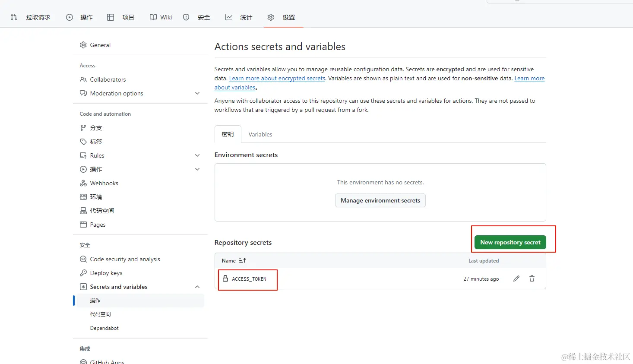Image resolution: width=633 pixels, height=364 pixels.
Task: Click the trash delete icon for ACCESS_TOKEN
Action: click(x=532, y=279)
